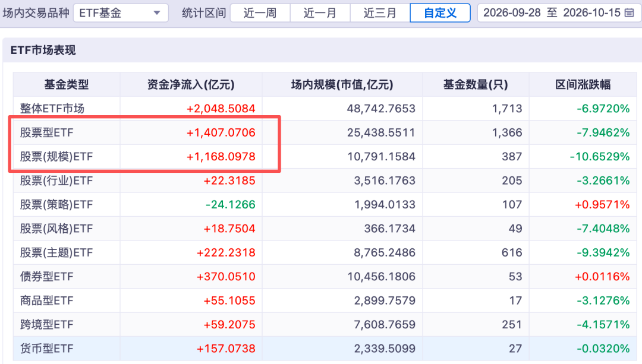Screen dimensions: 642x364
Task: Click the 基金类型 column header
Action: point(67,85)
